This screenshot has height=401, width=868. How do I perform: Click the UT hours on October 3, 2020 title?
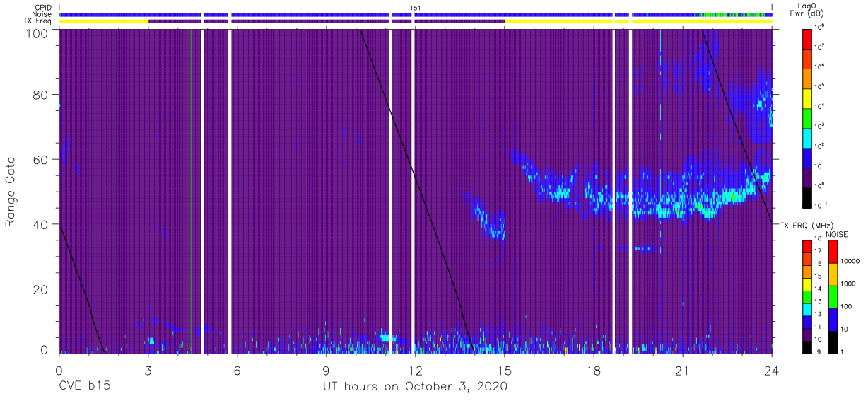click(x=415, y=387)
